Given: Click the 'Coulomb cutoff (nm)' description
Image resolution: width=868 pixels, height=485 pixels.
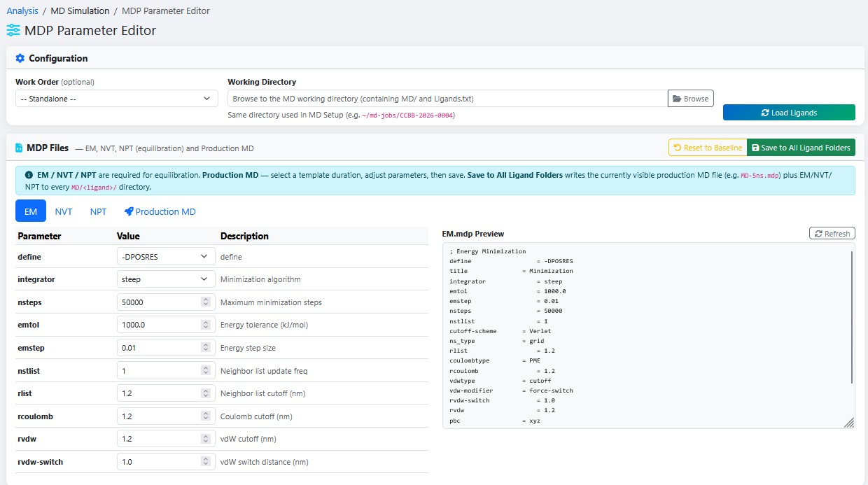Looking at the screenshot, I should coord(256,416).
